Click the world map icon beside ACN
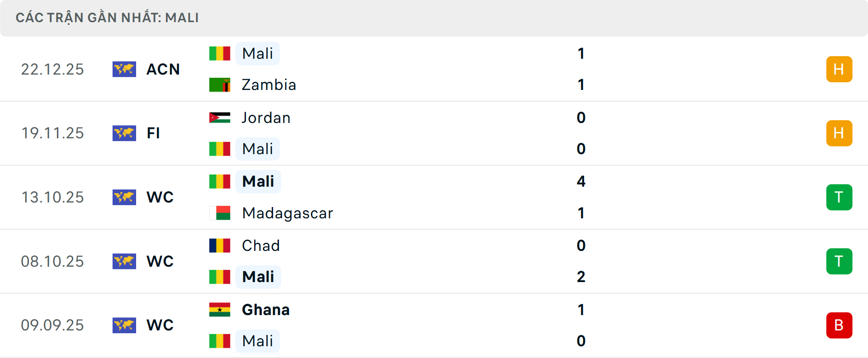Screen dimensions: 868x358 coord(124,69)
